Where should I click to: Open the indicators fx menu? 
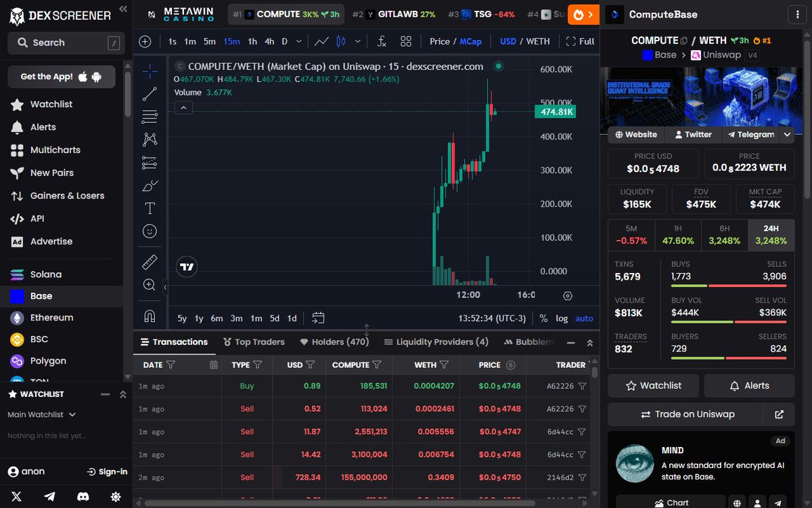coord(382,41)
